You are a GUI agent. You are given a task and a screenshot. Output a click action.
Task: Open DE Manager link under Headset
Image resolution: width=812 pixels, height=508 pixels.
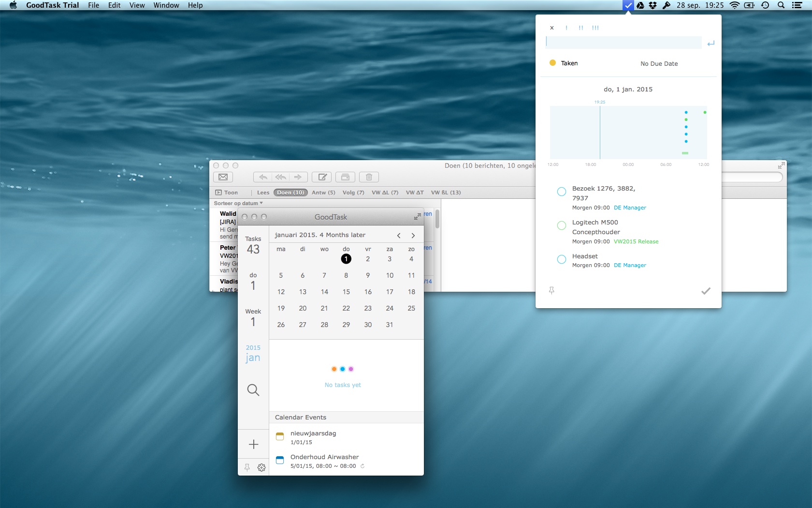(x=630, y=265)
